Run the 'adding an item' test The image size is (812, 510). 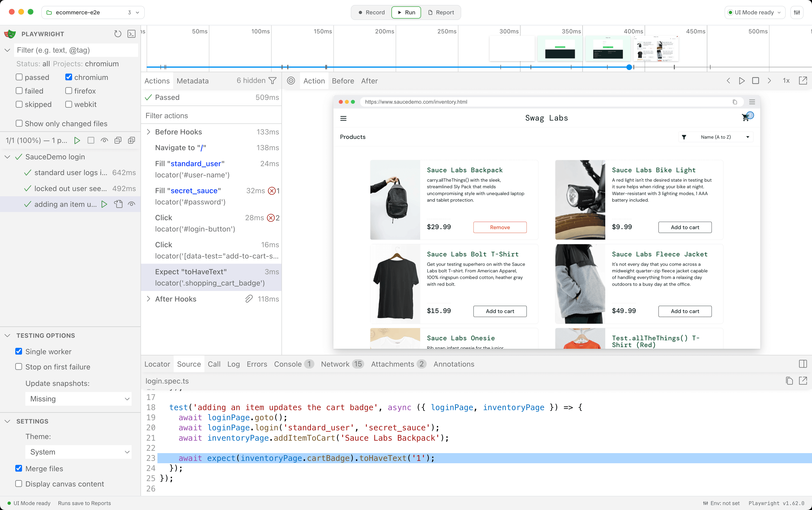(x=104, y=204)
